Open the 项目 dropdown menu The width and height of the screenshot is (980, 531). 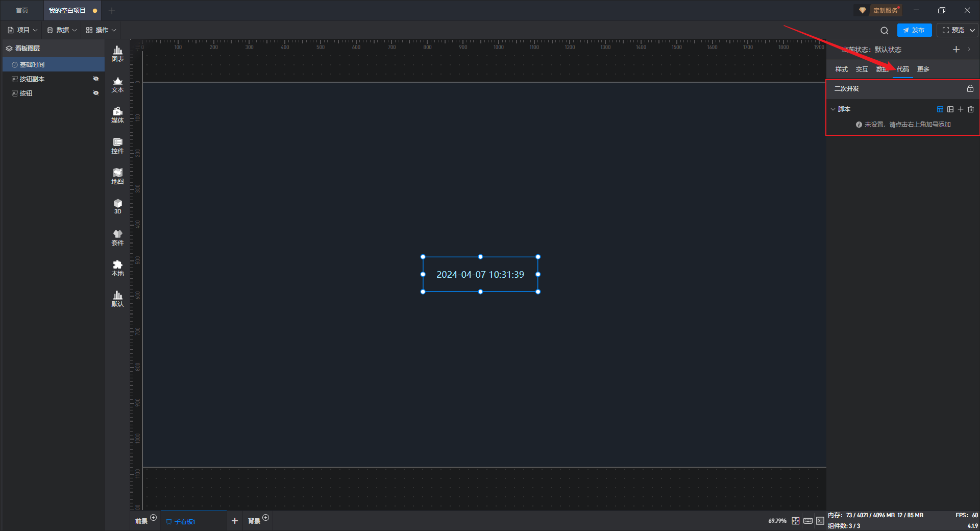point(22,30)
